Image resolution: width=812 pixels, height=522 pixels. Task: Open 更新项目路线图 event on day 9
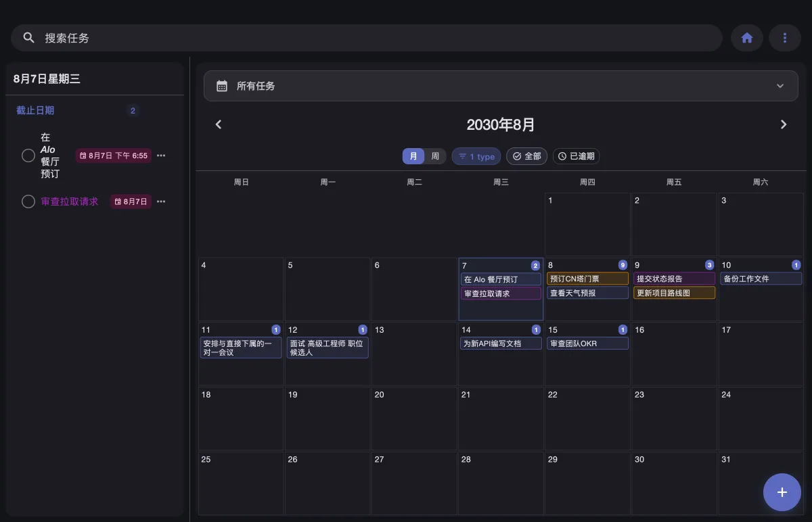[674, 293]
